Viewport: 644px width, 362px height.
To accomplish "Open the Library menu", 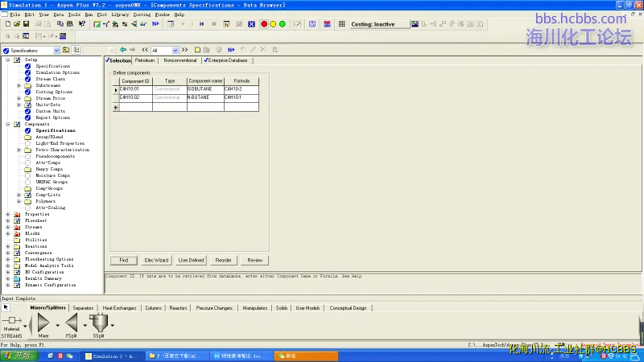I will 120,14.
